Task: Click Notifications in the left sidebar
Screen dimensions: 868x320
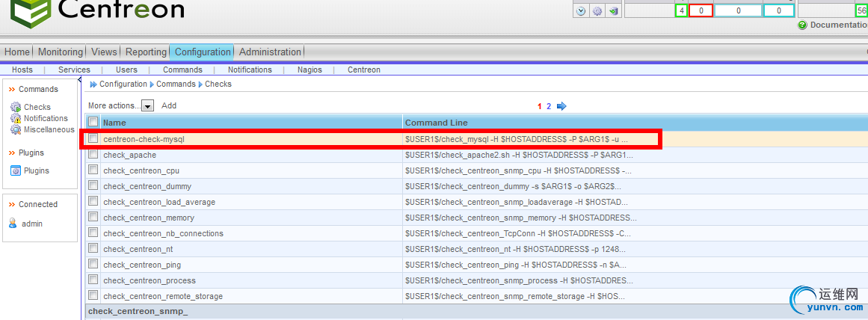Action: pyautogui.click(x=46, y=118)
